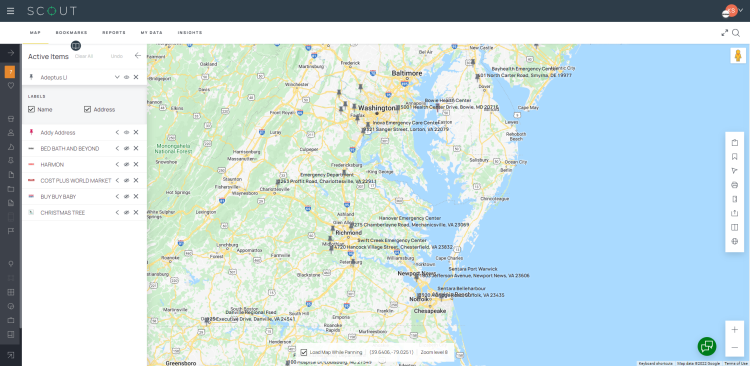Toggle the Name label checkbox

coord(32,109)
